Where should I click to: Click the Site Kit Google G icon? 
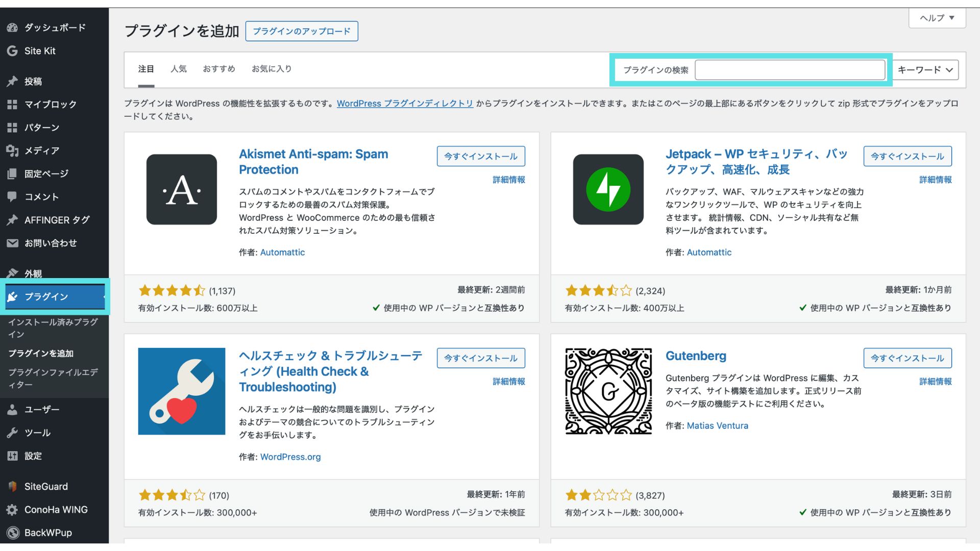click(12, 51)
